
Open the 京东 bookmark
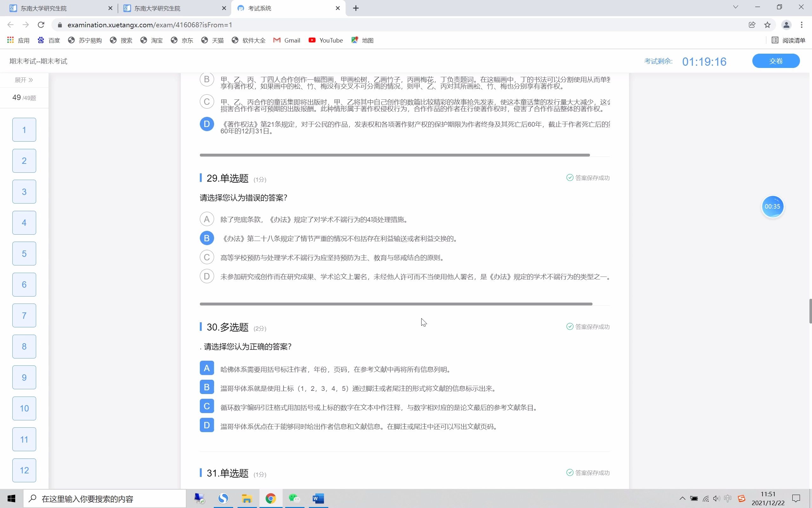click(x=182, y=40)
